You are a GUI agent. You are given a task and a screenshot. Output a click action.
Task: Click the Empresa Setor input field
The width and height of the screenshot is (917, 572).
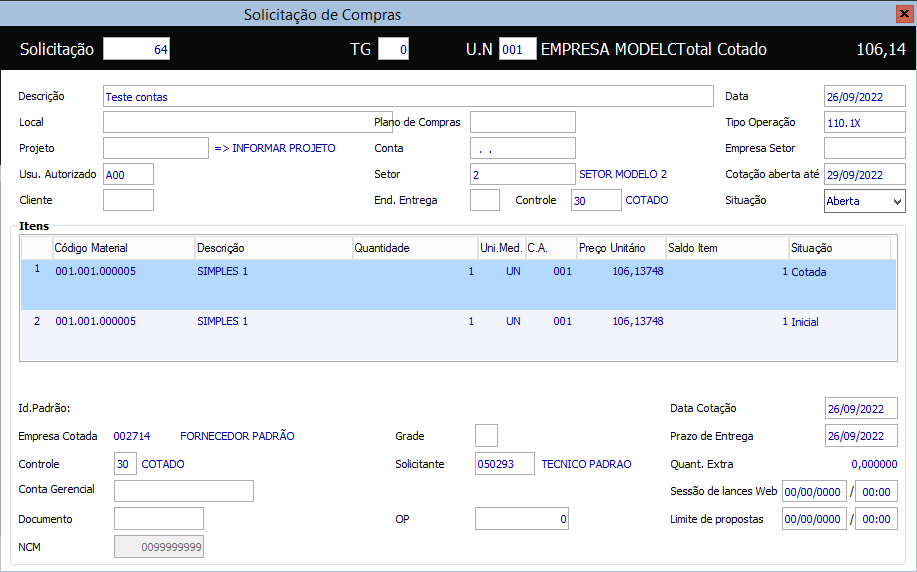click(864, 148)
